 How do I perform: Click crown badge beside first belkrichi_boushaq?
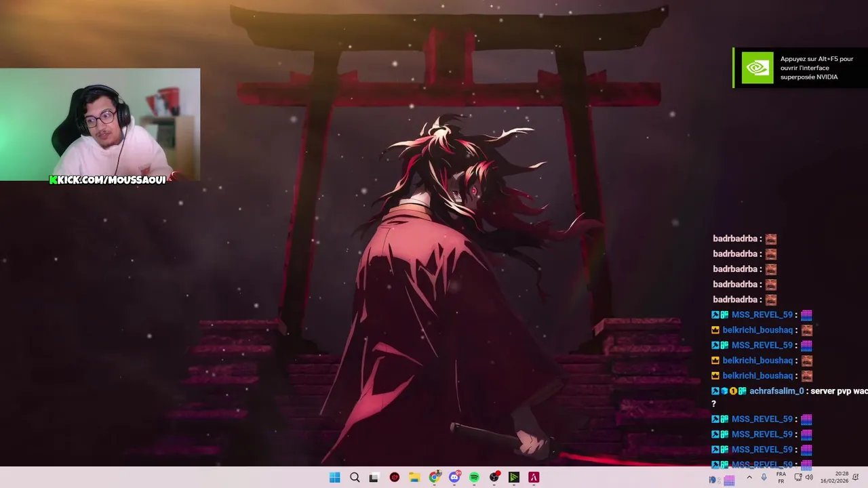[715, 330]
